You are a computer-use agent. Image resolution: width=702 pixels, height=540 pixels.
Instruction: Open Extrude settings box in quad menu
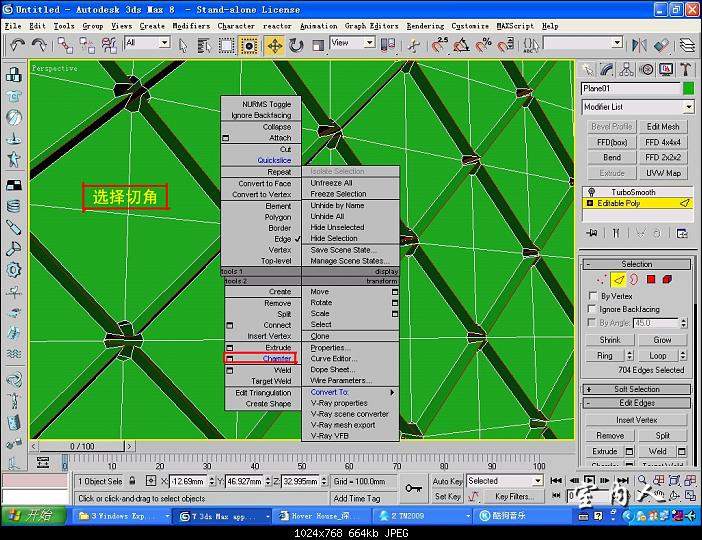click(230, 347)
